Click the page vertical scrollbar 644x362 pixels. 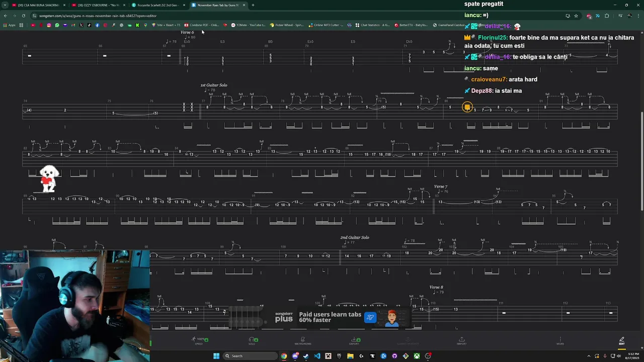click(642, 161)
